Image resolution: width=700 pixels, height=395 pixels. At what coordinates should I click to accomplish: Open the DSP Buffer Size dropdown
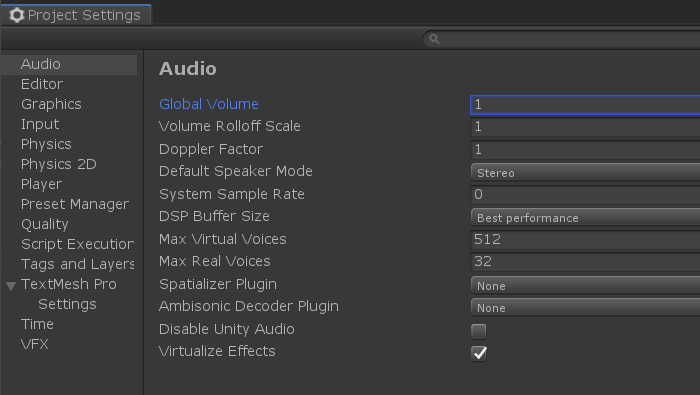coord(585,217)
